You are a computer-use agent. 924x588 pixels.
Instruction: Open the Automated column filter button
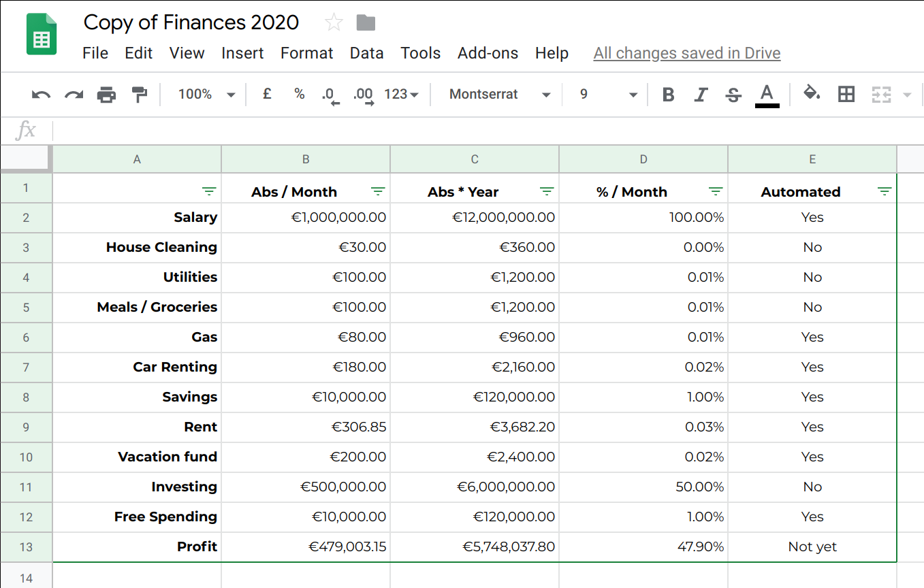pos(884,192)
